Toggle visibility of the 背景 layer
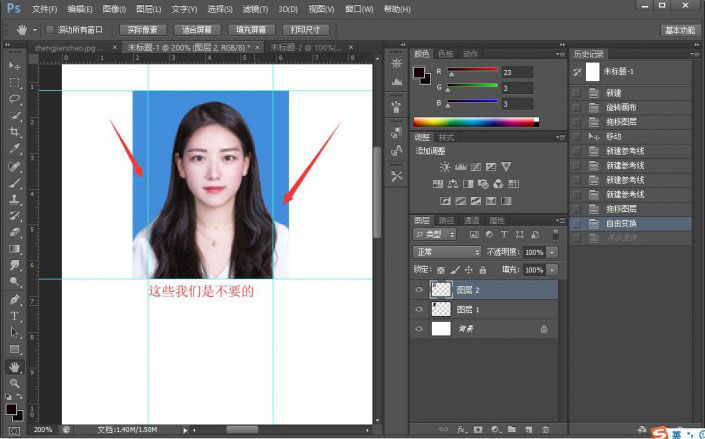Image resolution: width=705 pixels, height=439 pixels. pyautogui.click(x=419, y=328)
